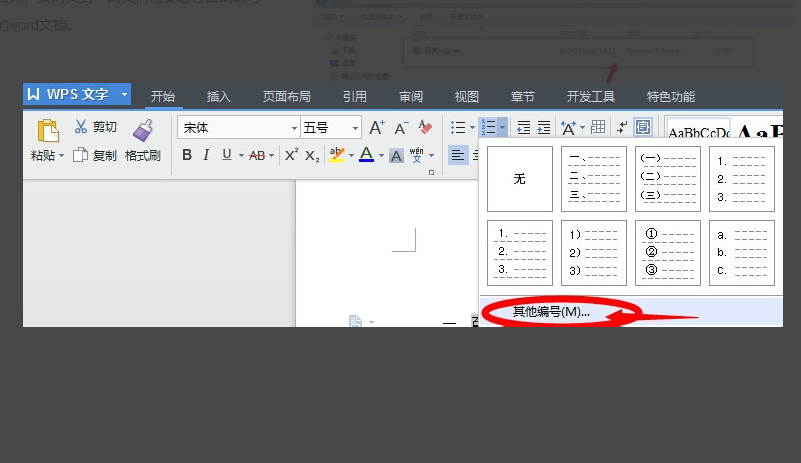This screenshot has height=463, width=801.
Task: Select the circled ①②③ numbering style
Action: [668, 253]
